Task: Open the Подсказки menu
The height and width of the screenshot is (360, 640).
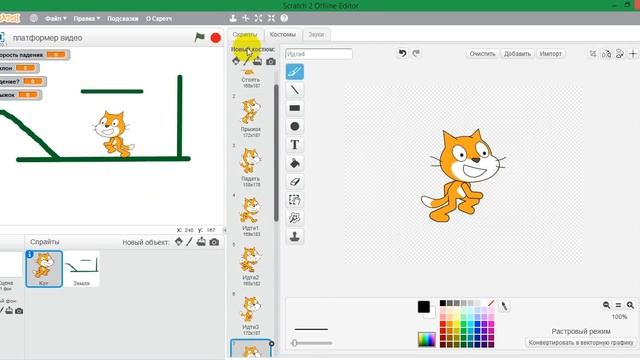Action: pos(122,18)
